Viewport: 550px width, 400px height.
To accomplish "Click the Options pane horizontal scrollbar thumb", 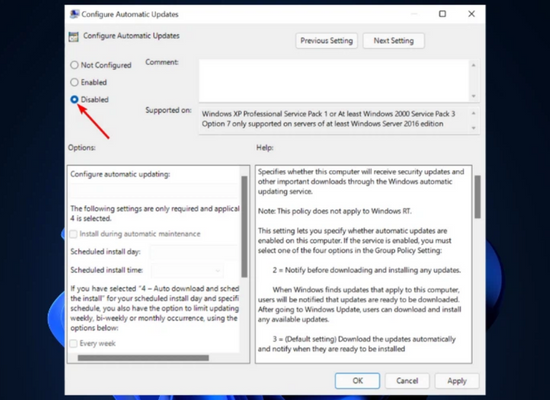I will (x=143, y=358).
